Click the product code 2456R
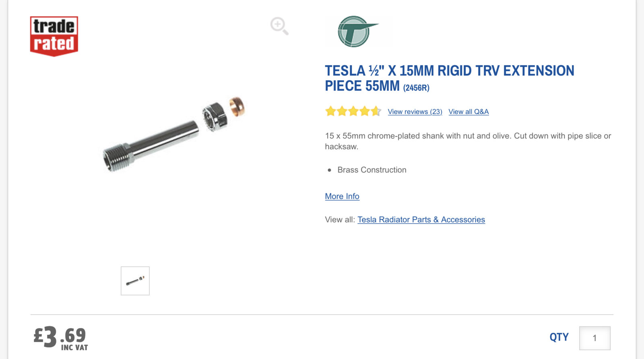The height and width of the screenshot is (359, 644). (x=416, y=87)
